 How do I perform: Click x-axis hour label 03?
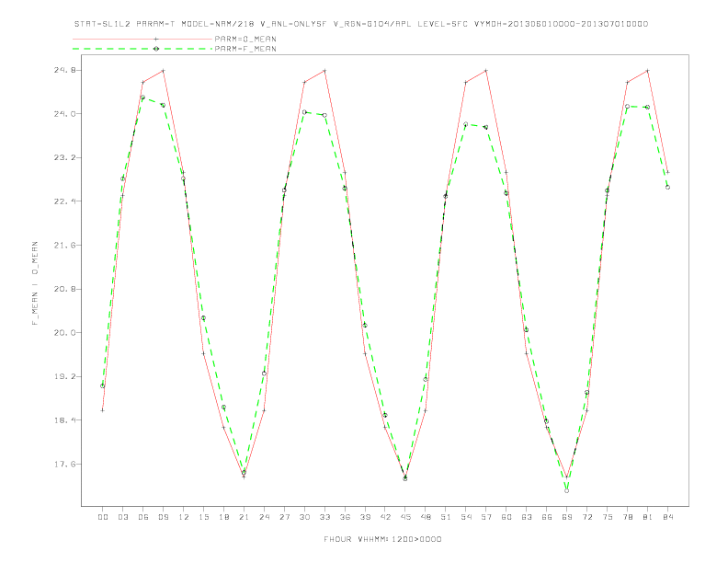(x=122, y=517)
